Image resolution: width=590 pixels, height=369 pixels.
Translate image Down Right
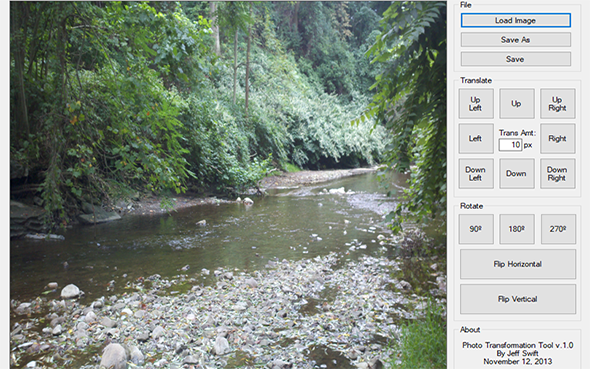(558, 173)
